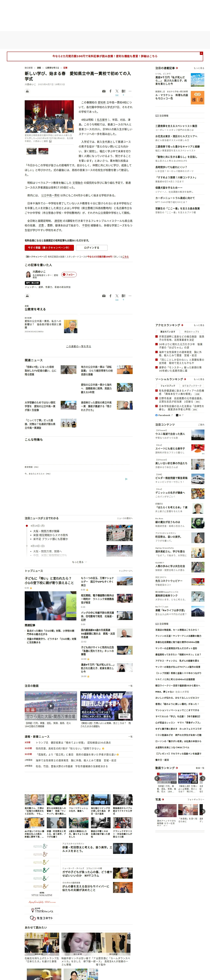Viewport: 210px width, 980px height.
Task: Share article by mail icon under headline
Action: pyautogui.click(x=104, y=91)
